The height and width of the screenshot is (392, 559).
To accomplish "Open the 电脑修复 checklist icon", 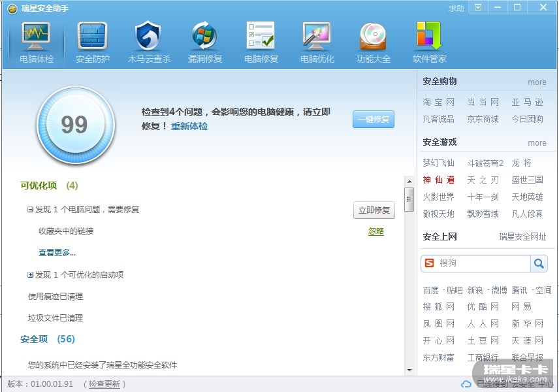I will [x=261, y=35].
